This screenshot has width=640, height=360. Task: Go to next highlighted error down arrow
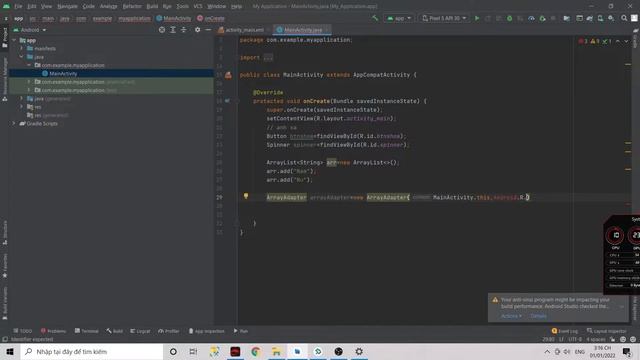[x=626, y=41]
